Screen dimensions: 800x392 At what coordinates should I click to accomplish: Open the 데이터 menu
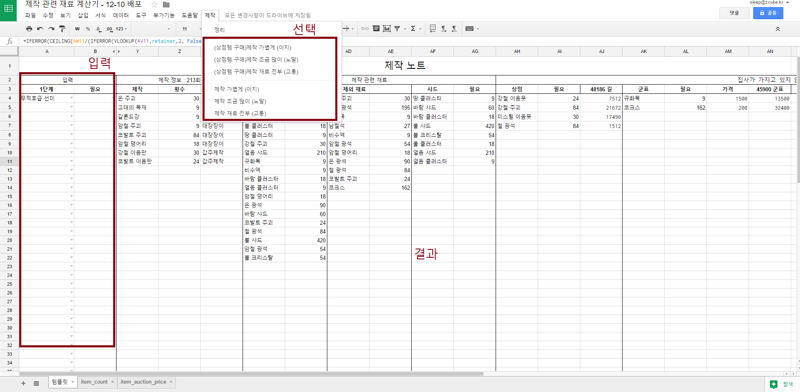121,15
